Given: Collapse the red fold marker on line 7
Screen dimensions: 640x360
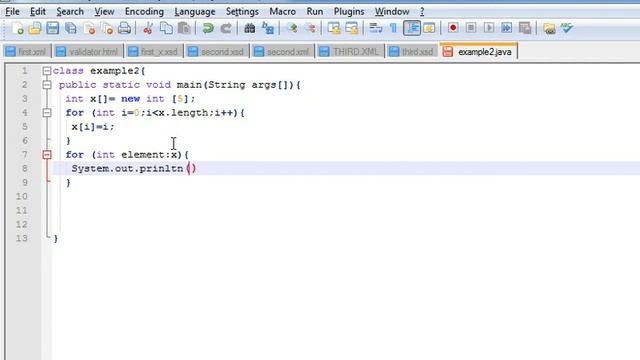Looking at the screenshot, I should [x=47, y=155].
